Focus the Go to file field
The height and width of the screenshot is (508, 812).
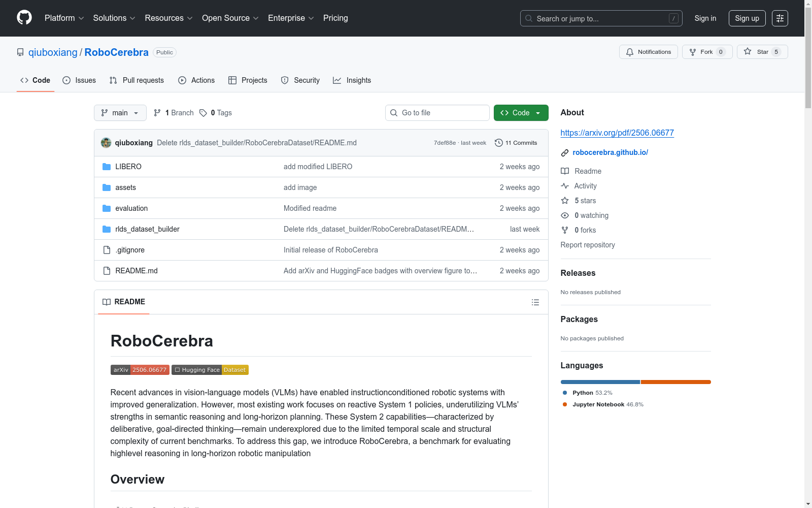[x=437, y=113]
